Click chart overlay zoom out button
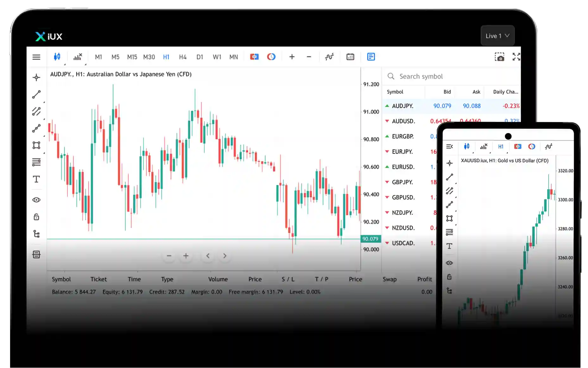This screenshot has width=588, height=368. [169, 256]
